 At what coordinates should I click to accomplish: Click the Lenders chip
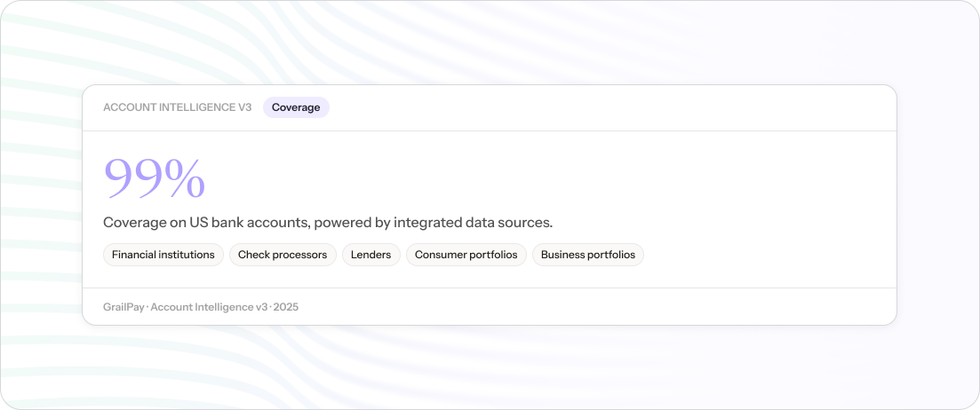[x=370, y=255]
